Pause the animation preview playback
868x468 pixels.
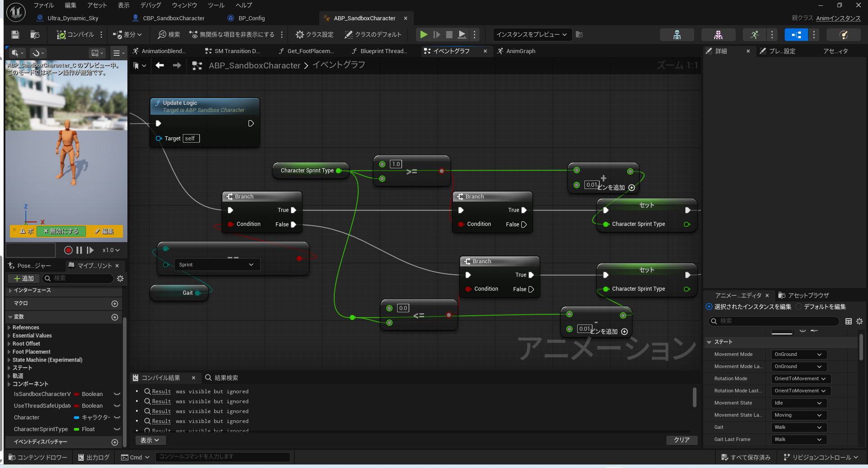(x=79, y=250)
